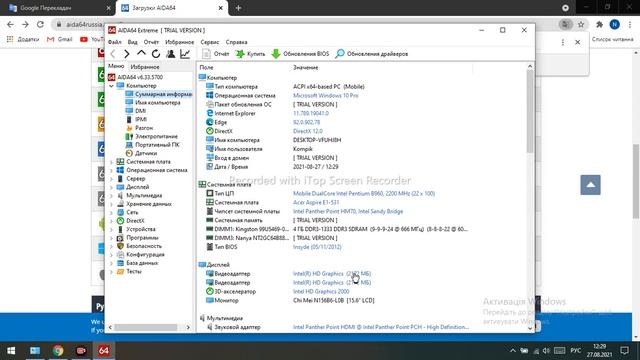
Task: Click the Chrome page reload button
Action: tap(40, 24)
